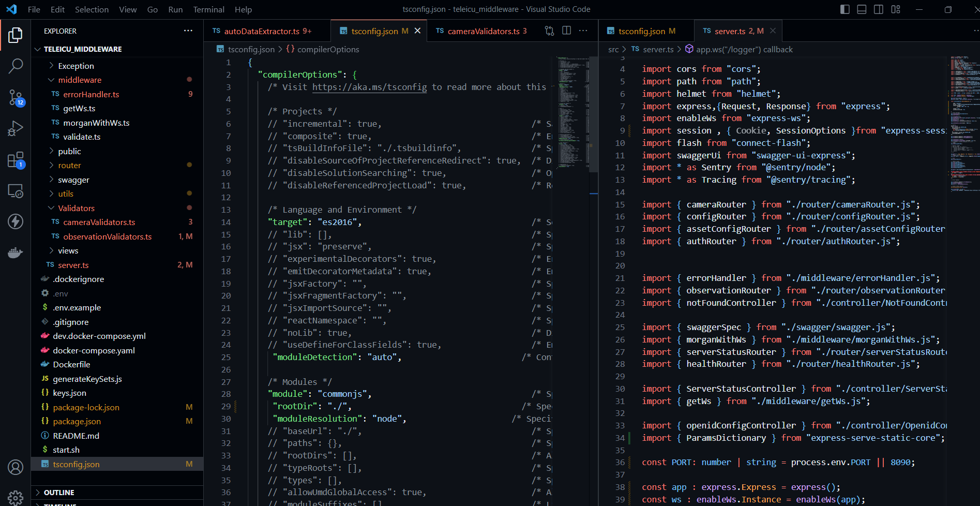
Task: Switch to the server.ts tab
Action: [735, 31]
